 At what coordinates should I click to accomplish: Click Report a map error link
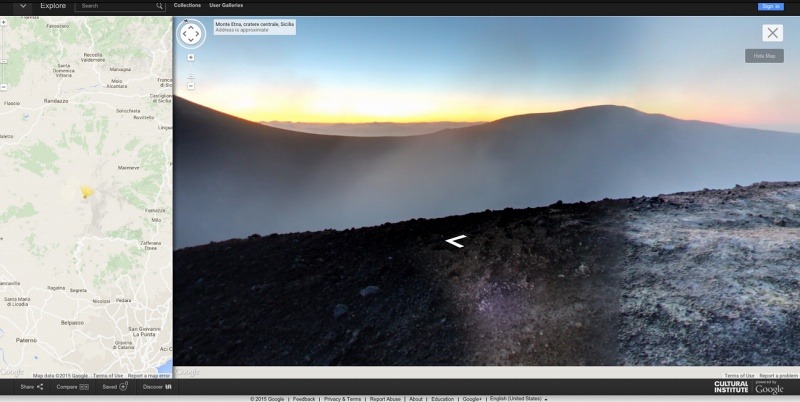(x=148, y=375)
